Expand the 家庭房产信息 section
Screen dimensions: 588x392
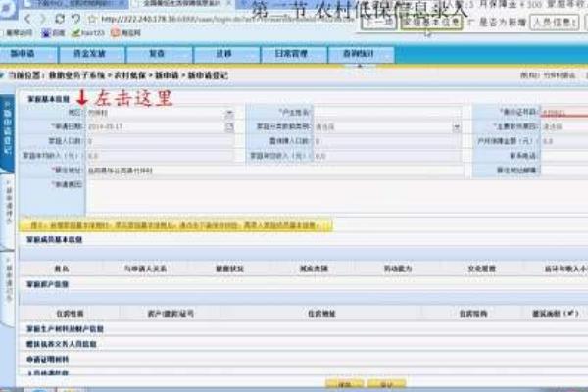pyautogui.click(x=48, y=284)
